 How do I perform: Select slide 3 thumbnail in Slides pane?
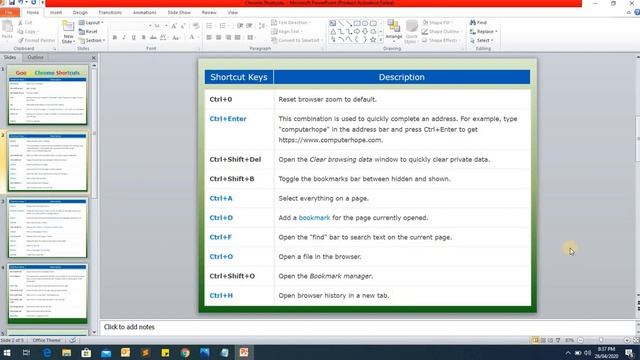click(x=47, y=228)
